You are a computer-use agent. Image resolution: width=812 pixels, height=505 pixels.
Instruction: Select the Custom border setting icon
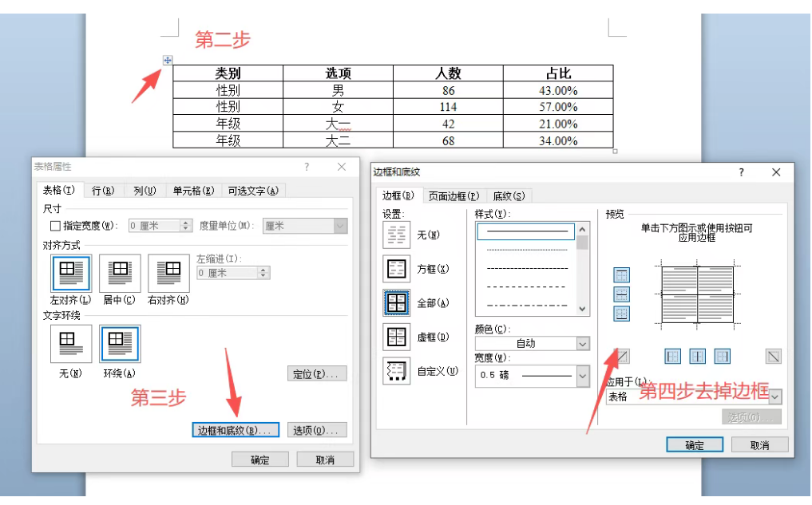click(x=396, y=371)
